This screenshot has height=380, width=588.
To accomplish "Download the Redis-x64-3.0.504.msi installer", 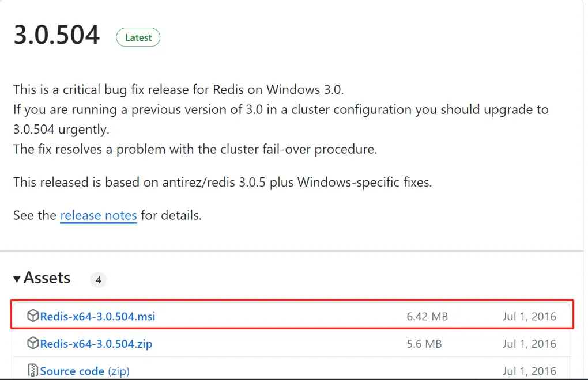I will tap(97, 316).
